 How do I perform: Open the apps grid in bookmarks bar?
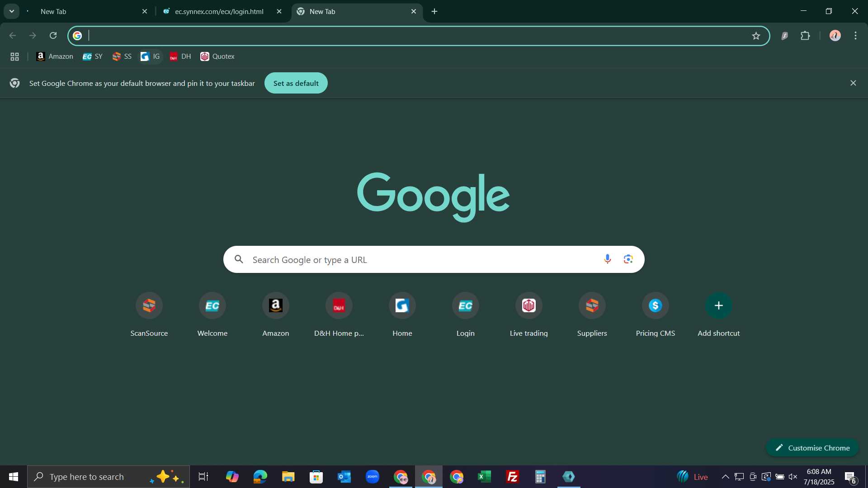(x=14, y=56)
